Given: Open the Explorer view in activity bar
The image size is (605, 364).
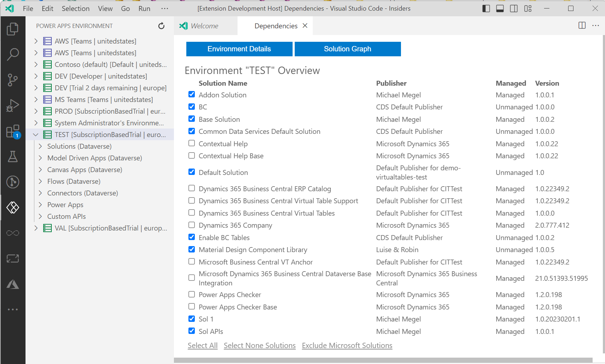Looking at the screenshot, I should tap(13, 29).
